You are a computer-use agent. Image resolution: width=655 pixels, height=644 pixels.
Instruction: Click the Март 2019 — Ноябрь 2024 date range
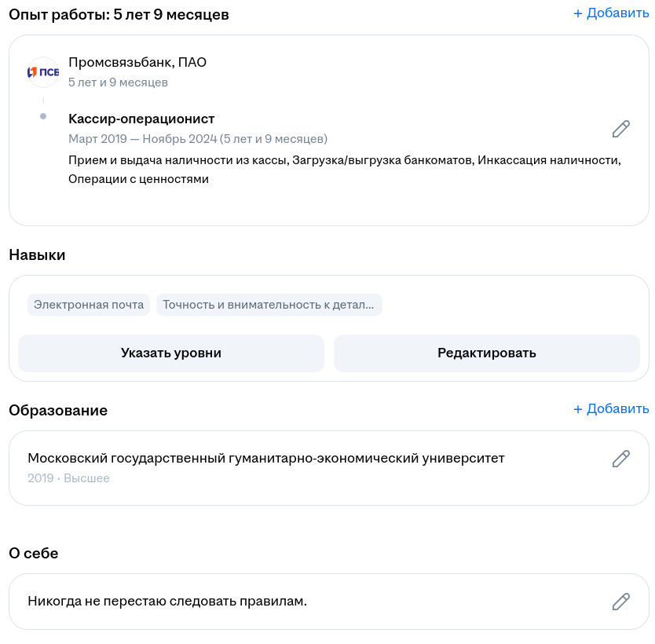click(x=198, y=139)
